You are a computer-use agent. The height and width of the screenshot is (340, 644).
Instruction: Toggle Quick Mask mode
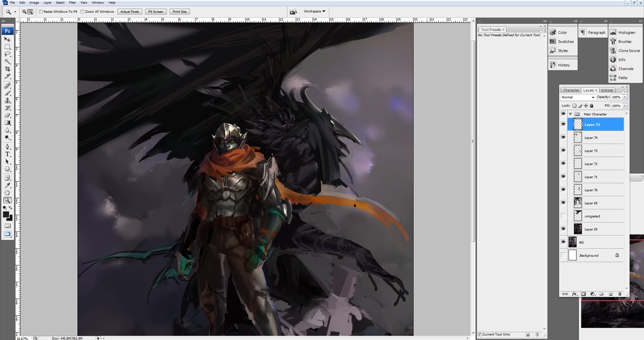(x=8, y=225)
